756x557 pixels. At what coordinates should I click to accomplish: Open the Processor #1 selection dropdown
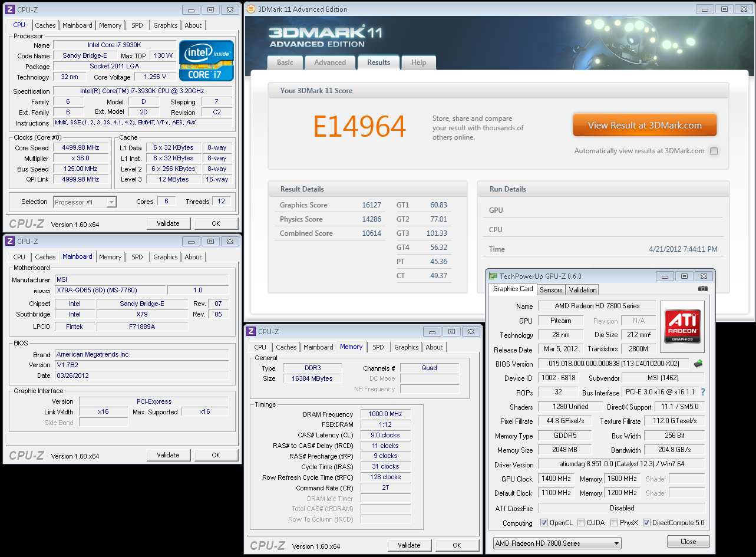click(x=85, y=202)
